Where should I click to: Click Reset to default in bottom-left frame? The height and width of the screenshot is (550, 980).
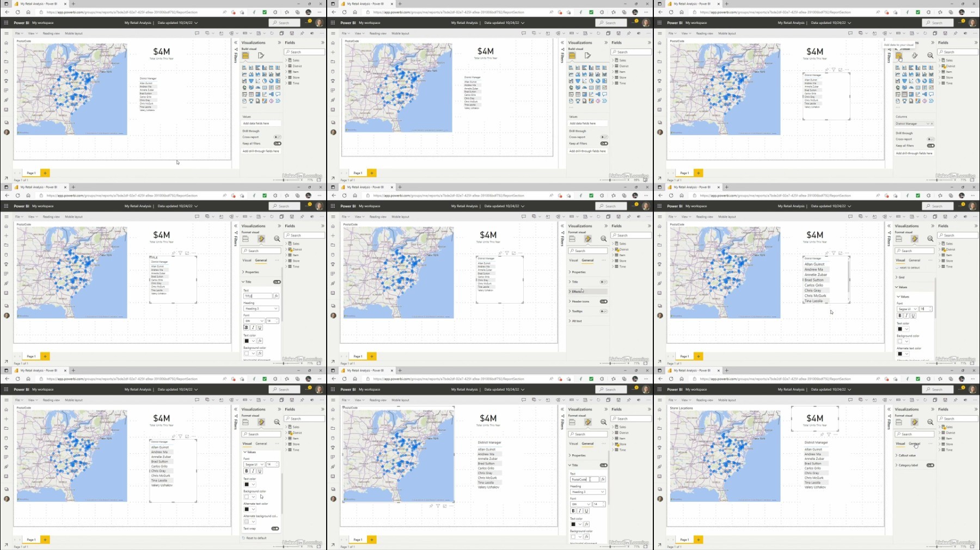point(255,538)
